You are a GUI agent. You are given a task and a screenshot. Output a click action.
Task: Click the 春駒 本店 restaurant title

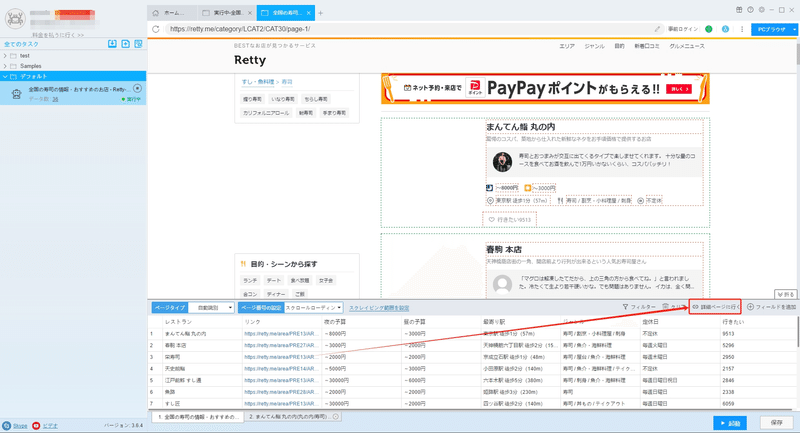pyautogui.click(x=504, y=249)
